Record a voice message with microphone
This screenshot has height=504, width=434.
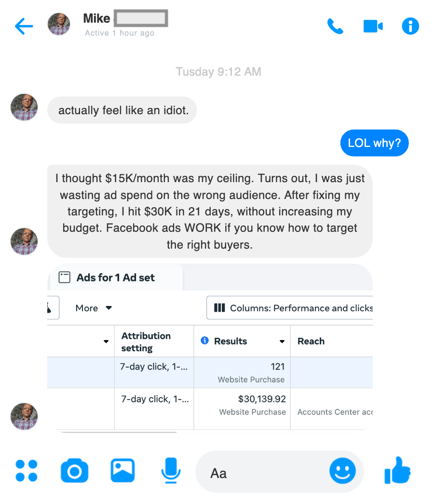pos(170,471)
